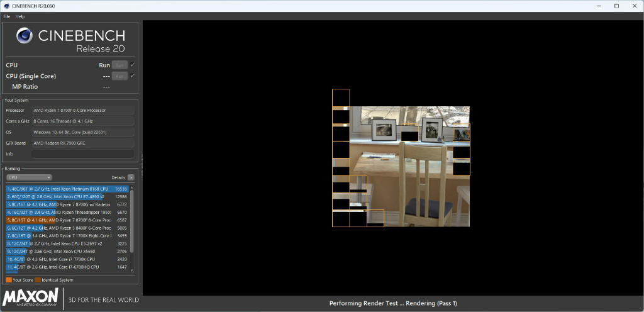644x312 pixels.
Task: Select the Xeon Platinum 8168 ranking entry
Action: click(x=67, y=189)
